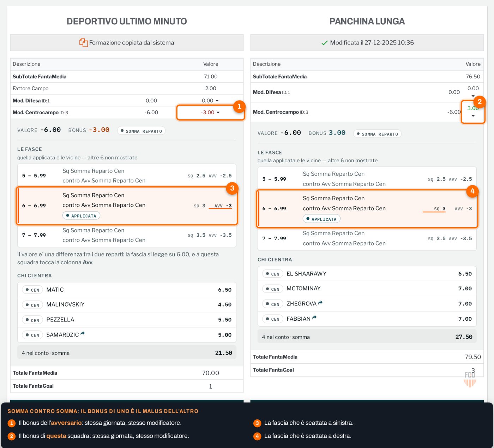Viewport: 494px width, 448px height.
Task: Select the 5 - 5.99 band in Deportivo panel
Action: tap(127, 176)
